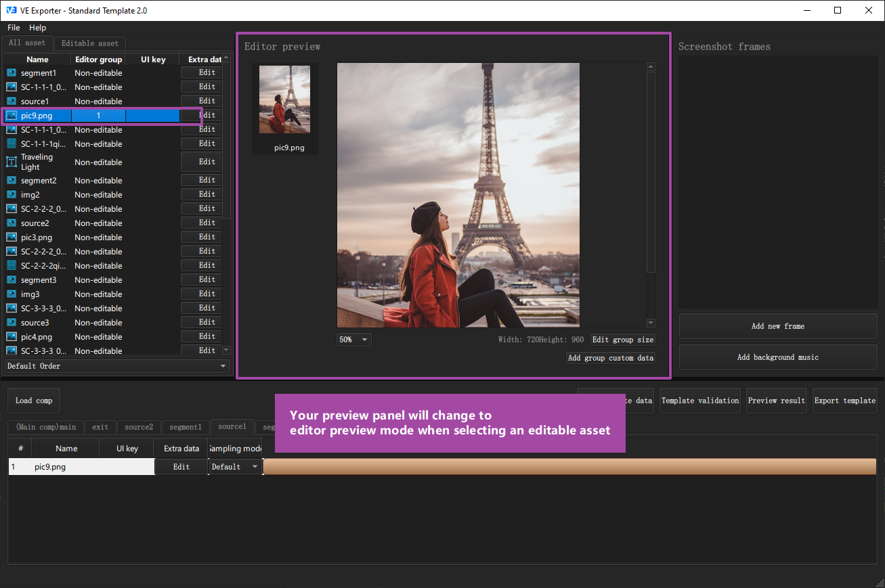Viewport: 885px width, 588px height.
Task: Click Edit button in Traveling Light row
Action: (202, 162)
